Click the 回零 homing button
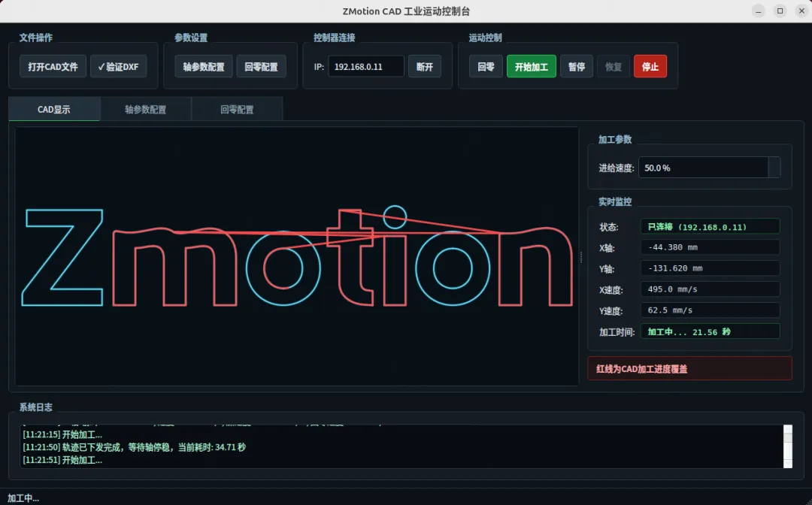The width and height of the screenshot is (812, 505). point(486,67)
